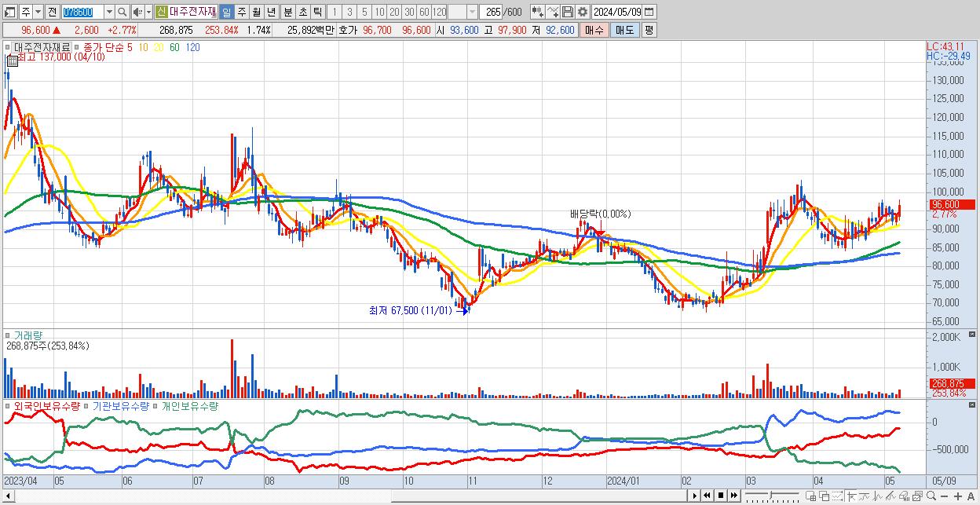Open chart settings gear icon
This screenshot has height=505, width=980.
click(582, 12)
